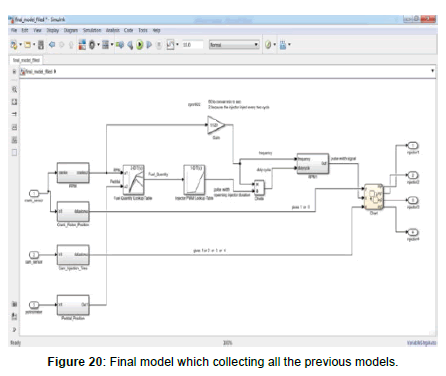Viewport: 446px width, 376px height.
Task: Expand the dropdown arrow beside the New model icon
Action: 21,45
